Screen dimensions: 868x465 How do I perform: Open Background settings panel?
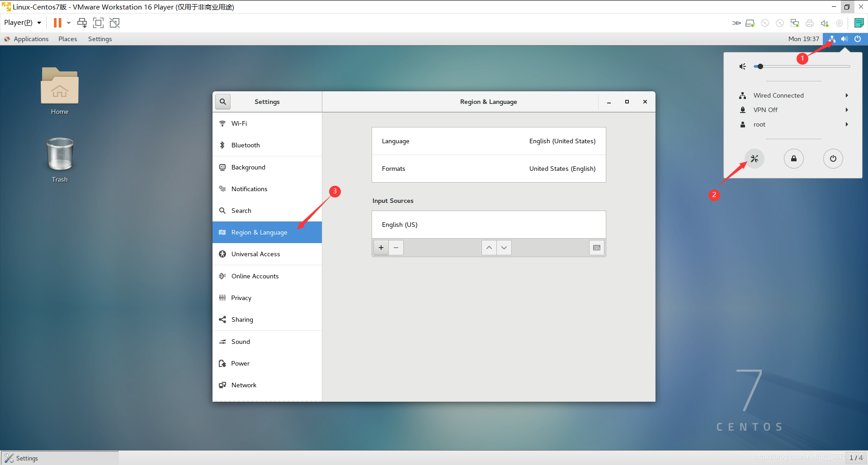267,167
